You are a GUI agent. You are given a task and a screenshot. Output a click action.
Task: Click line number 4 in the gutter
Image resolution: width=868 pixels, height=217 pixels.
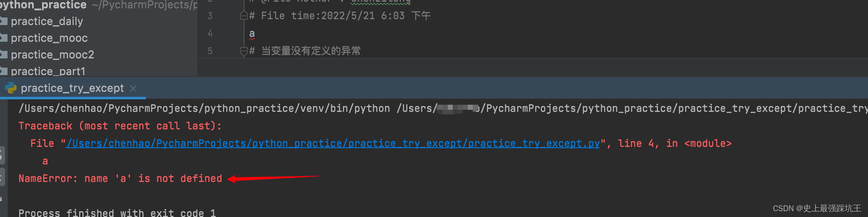click(x=210, y=33)
